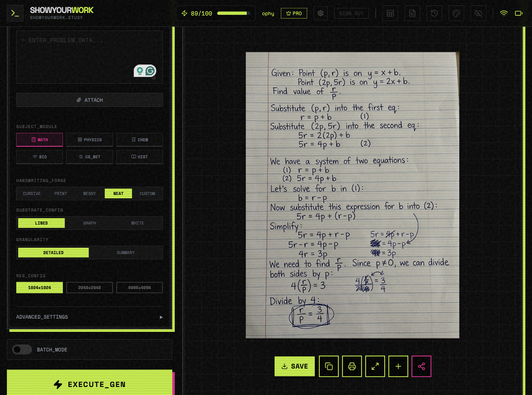Click the copy icon below the image
The height and width of the screenshot is (395, 532).
tap(329, 366)
